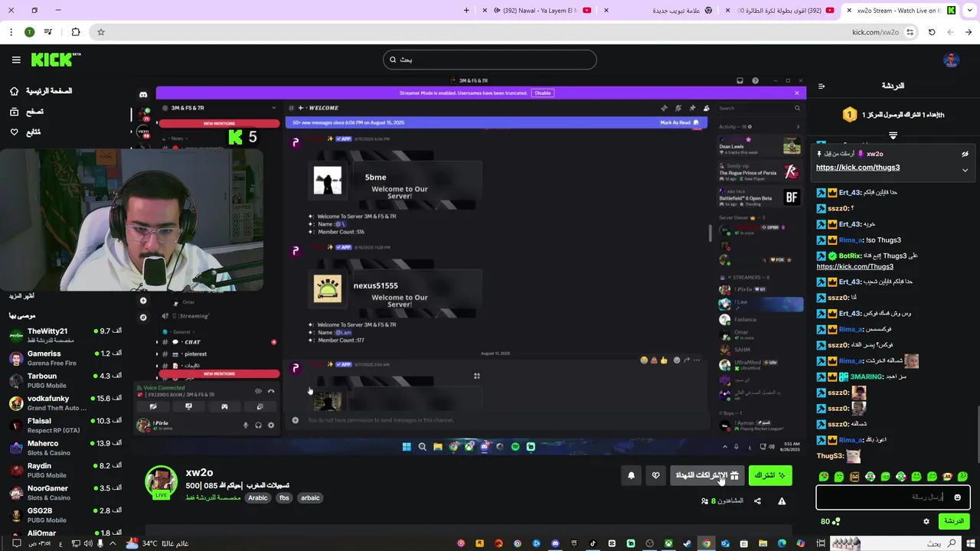This screenshot has width=980, height=551.
Task: Open the user profile avatar menu
Action: [952, 60]
